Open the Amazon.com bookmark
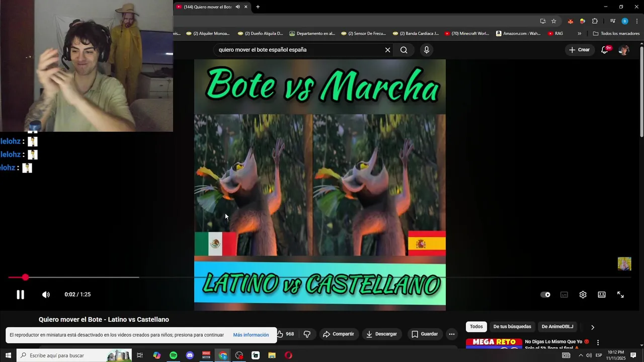The height and width of the screenshot is (362, 644). pos(518,34)
